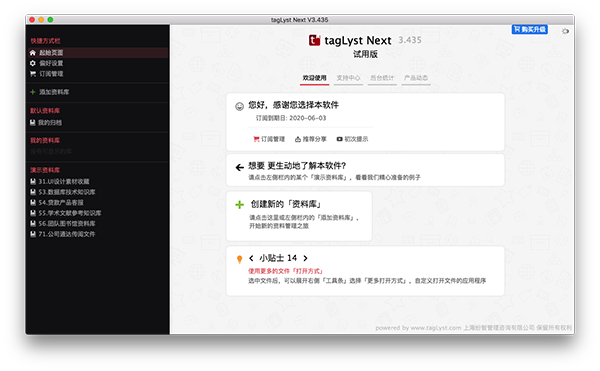Click the smiley face icon in welcome card
Viewport: 600px width, 371px height.
(x=240, y=106)
